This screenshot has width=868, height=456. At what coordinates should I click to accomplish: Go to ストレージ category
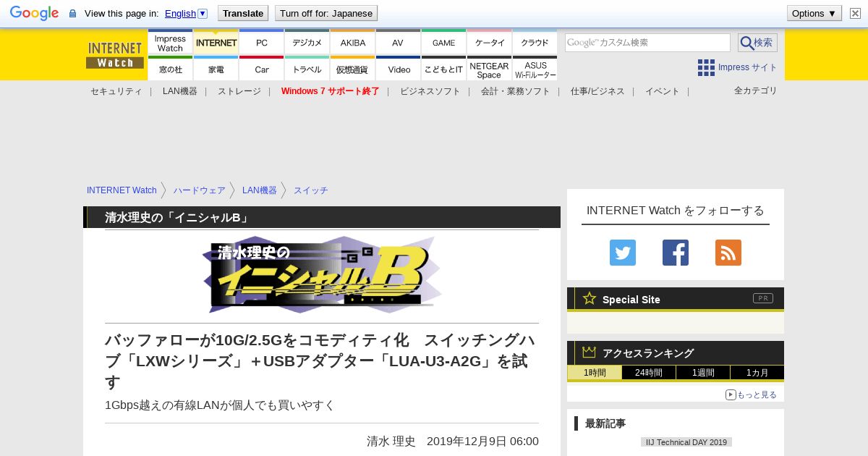point(239,91)
